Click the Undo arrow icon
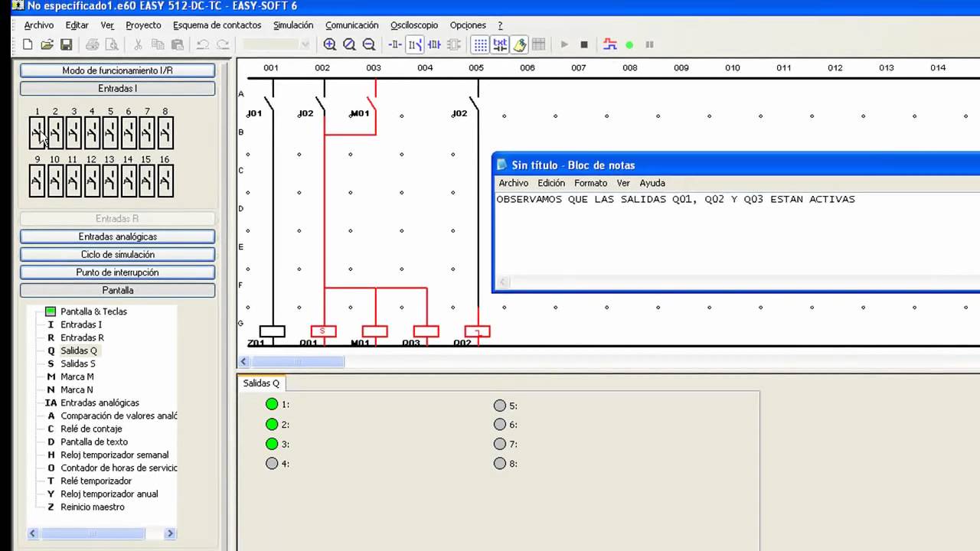 point(203,44)
